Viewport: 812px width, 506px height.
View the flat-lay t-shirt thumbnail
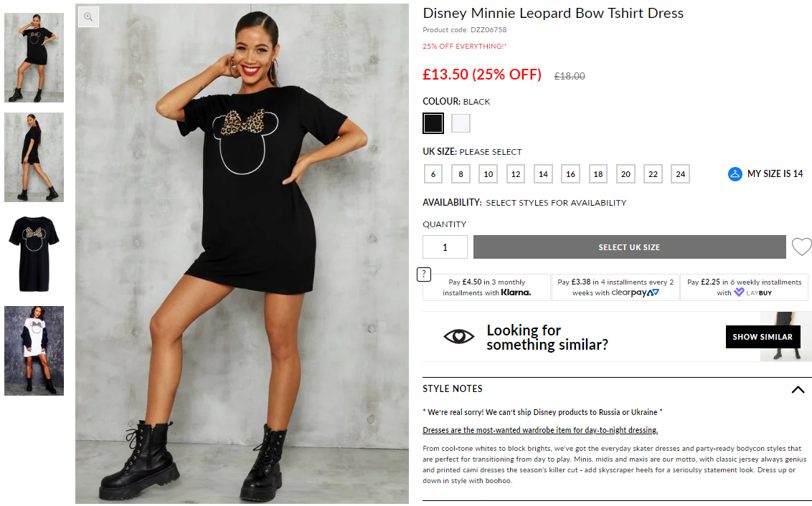tap(34, 254)
